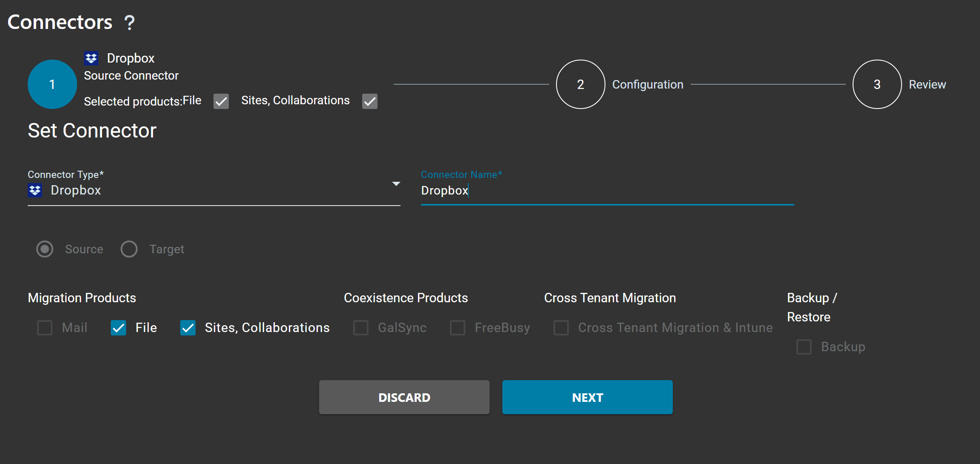Select the Target radio button

[129, 249]
